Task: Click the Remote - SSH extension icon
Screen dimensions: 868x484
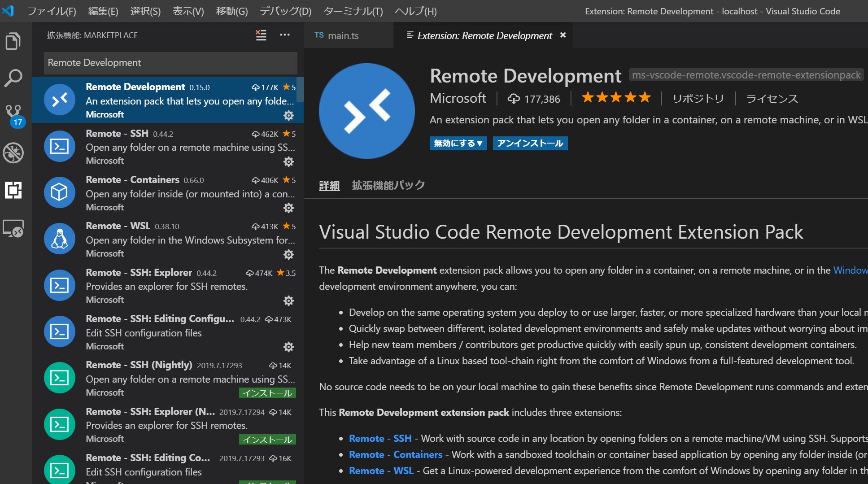Action: (60, 146)
